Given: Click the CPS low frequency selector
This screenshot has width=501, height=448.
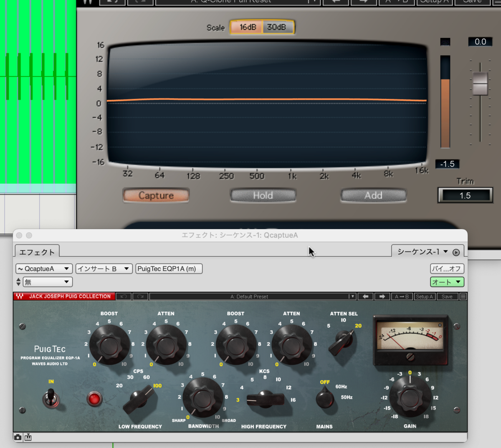Looking at the screenshot, I should click(139, 400).
